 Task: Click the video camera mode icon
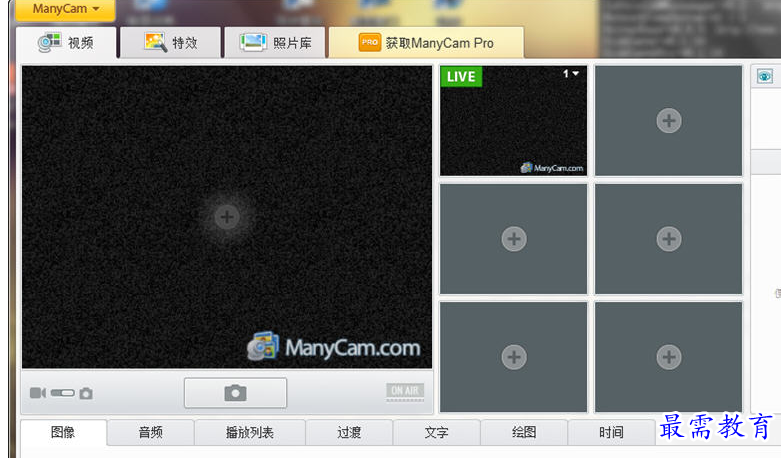[38, 393]
